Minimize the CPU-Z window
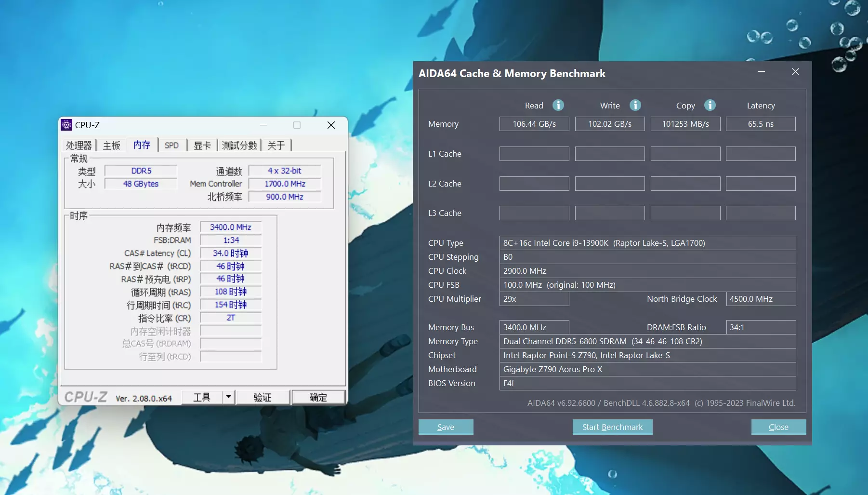This screenshot has height=495, width=868. click(x=263, y=125)
